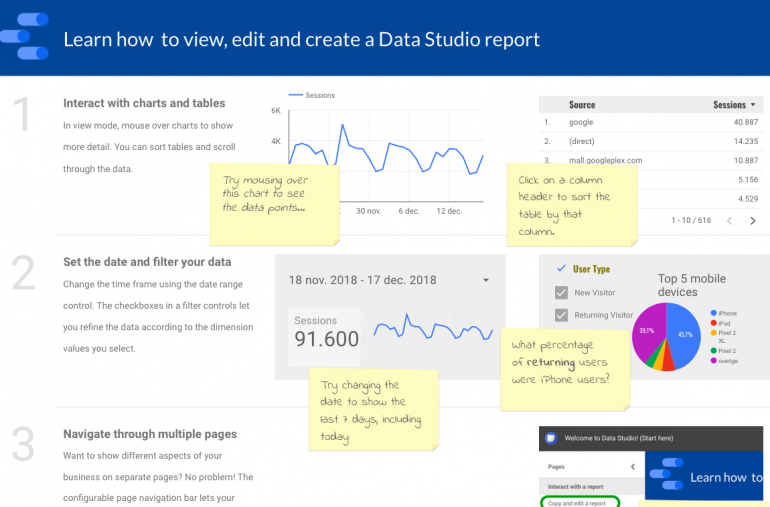
Task: Open the date range dropdown arrow
Action: [x=486, y=280]
